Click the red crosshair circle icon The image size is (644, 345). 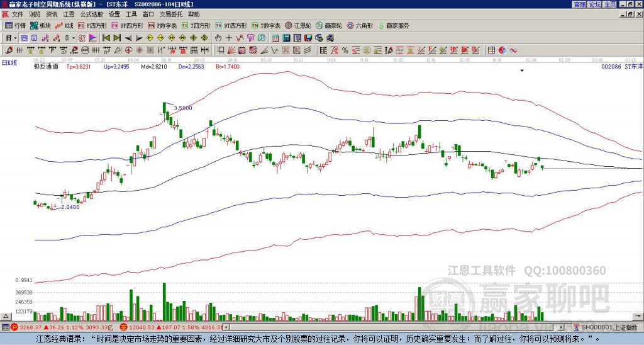coord(128,50)
